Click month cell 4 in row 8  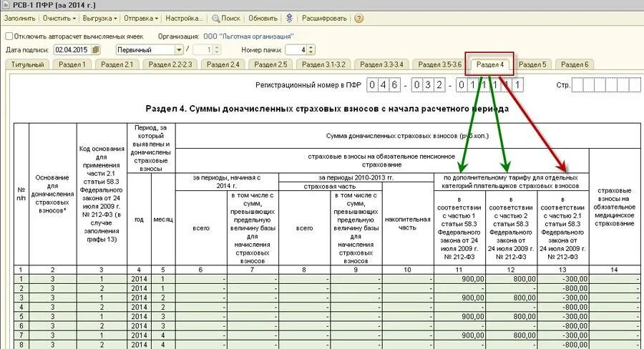click(x=163, y=345)
